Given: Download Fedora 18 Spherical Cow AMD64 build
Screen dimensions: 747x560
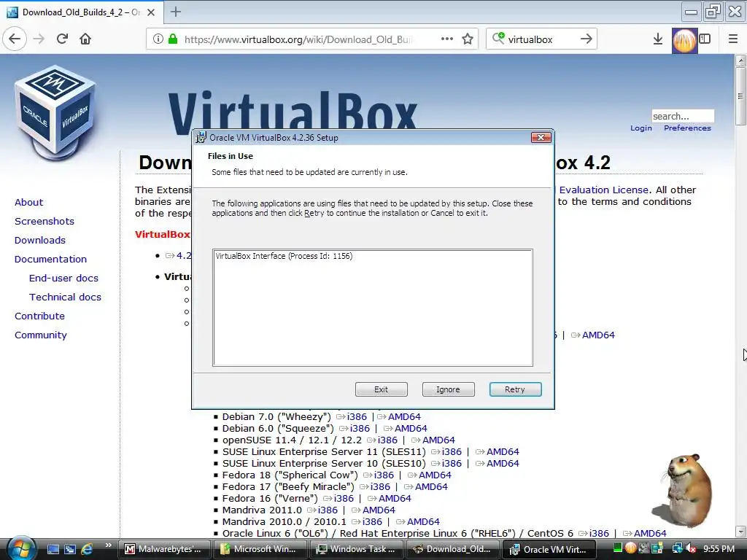Looking at the screenshot, I should coord(435,475).
